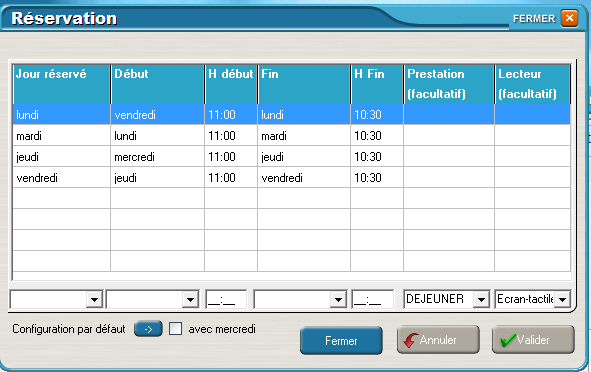
Task: Click the 'Jour réservé' column header
Action: (x=62, y=84)
